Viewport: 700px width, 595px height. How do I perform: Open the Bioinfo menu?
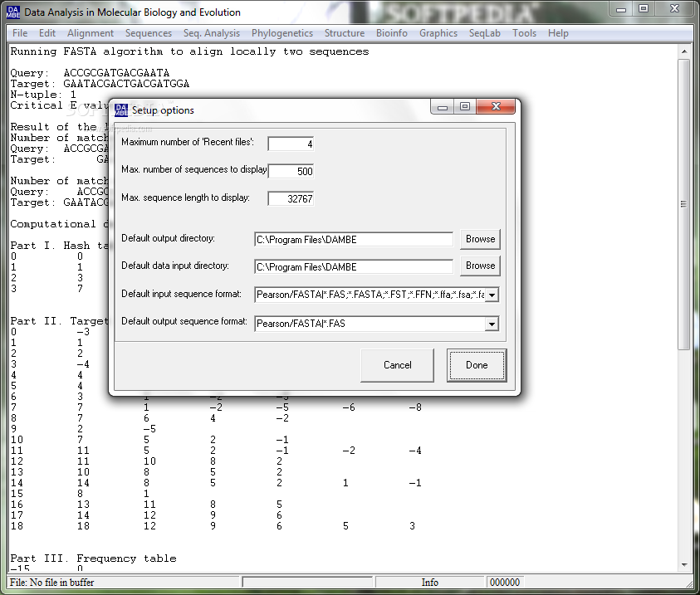coord(391,33)
